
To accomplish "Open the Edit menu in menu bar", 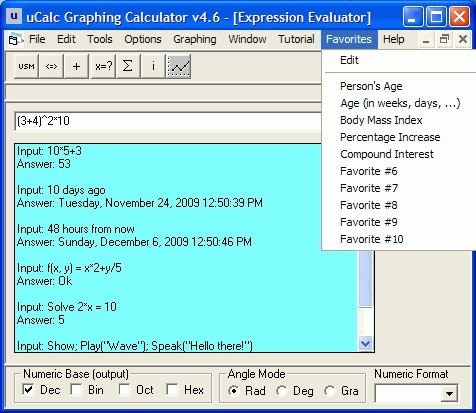I will tap(66, 39).
